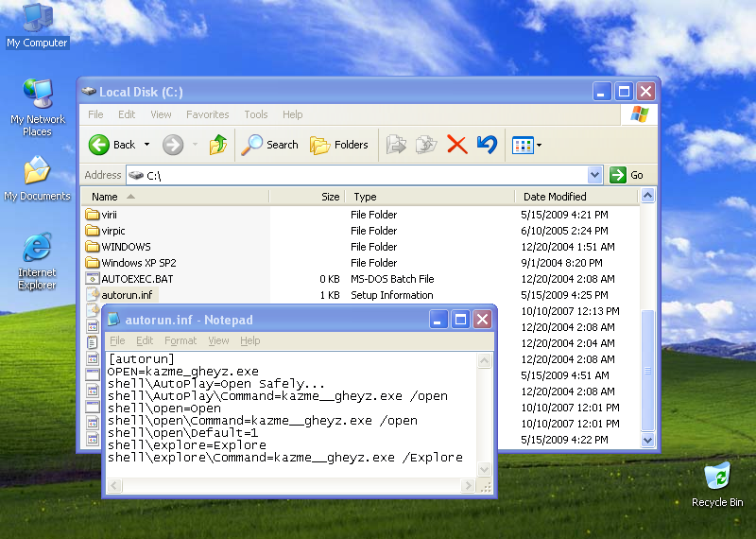Click Notepad's vertical scroll up arrow
The width and height of the screenshot is (756, 539).
pyautogui.click(x=485, y=360)
